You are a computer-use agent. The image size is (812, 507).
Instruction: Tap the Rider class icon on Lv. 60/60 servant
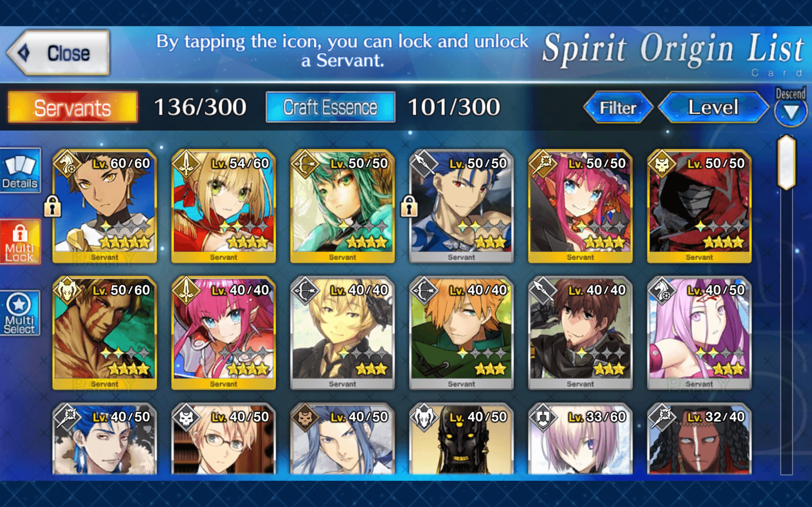coord(68,164)
